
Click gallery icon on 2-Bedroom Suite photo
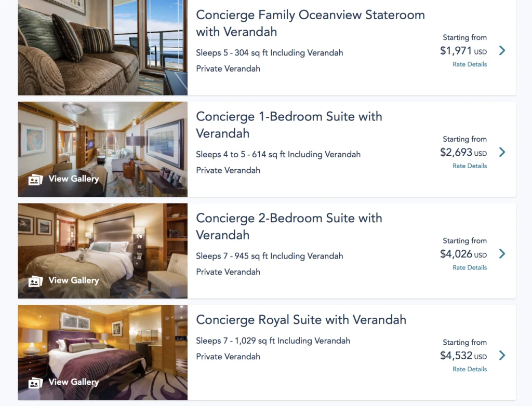[35, 281]
